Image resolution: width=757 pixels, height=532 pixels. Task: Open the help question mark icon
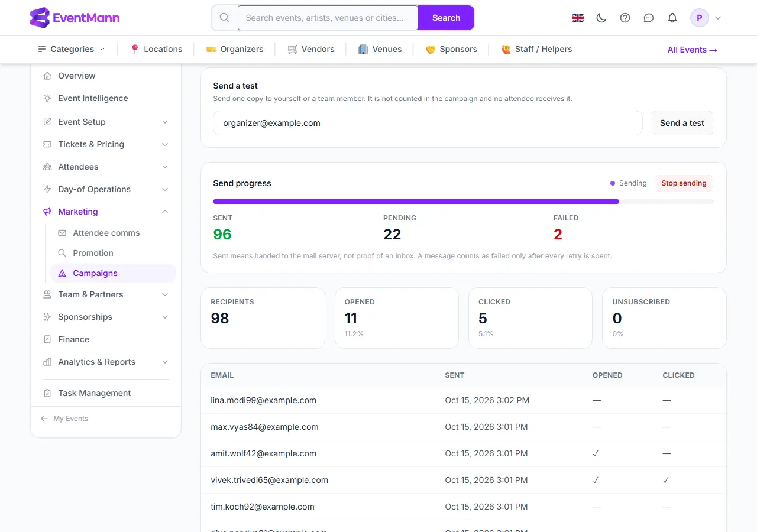pos(625,18)
